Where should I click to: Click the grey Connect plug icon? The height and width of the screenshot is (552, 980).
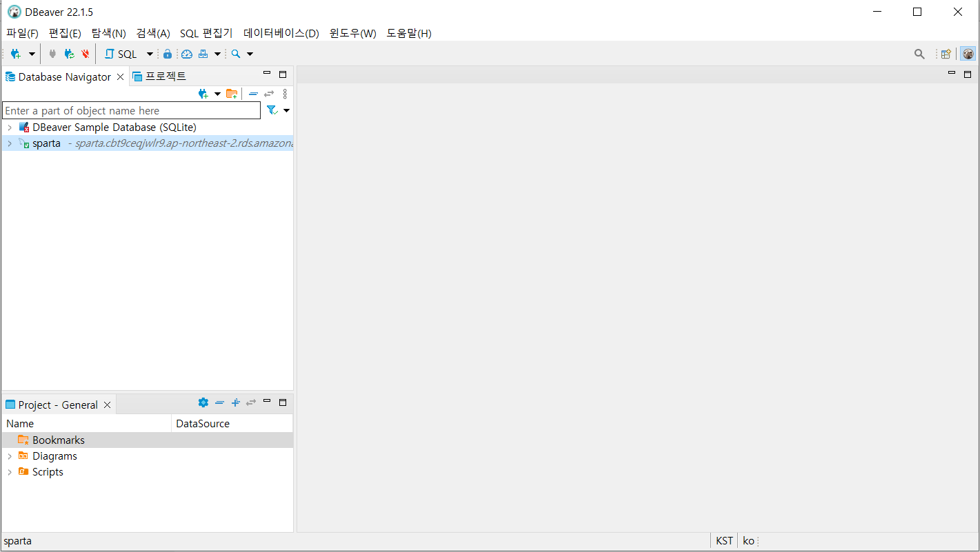(52, 54)
